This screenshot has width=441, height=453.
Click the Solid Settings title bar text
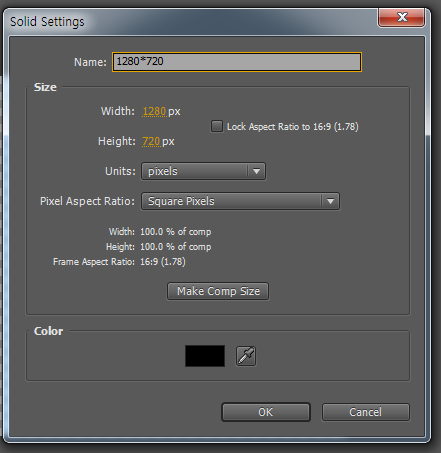pyautogui.click(x=47, y=22)
